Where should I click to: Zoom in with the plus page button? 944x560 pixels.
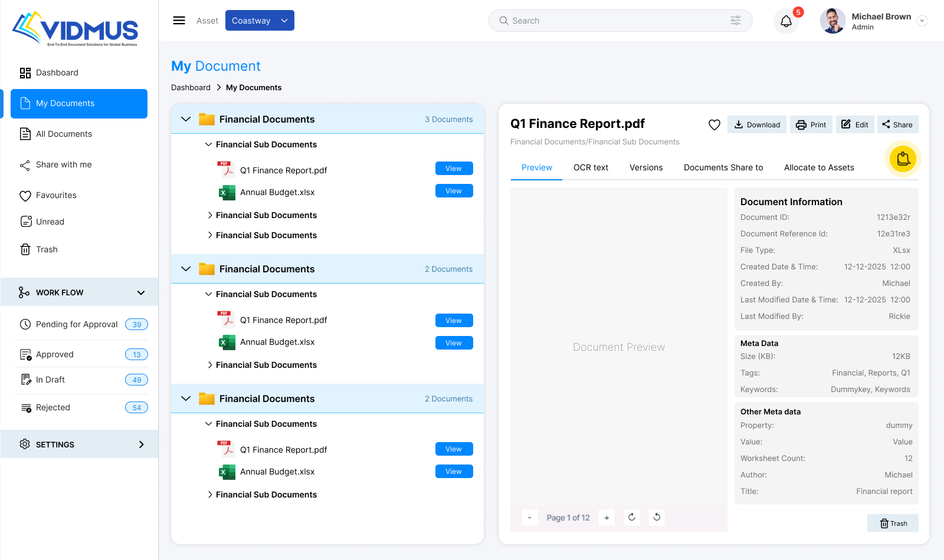(607, 518)
